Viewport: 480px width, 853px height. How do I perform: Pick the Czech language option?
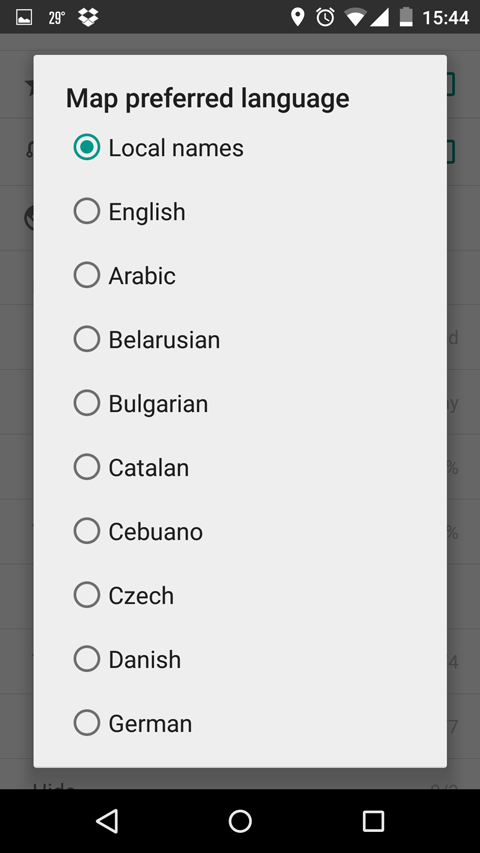(87, 595)
